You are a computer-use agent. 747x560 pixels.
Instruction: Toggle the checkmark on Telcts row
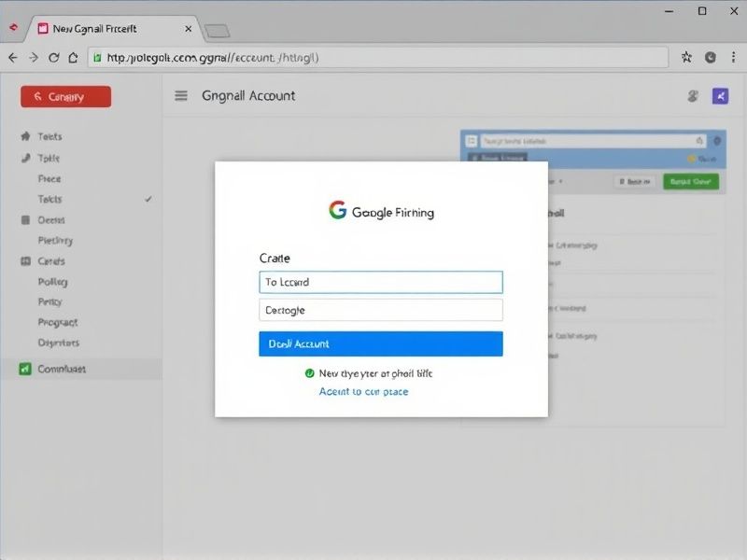pos(148,199)
